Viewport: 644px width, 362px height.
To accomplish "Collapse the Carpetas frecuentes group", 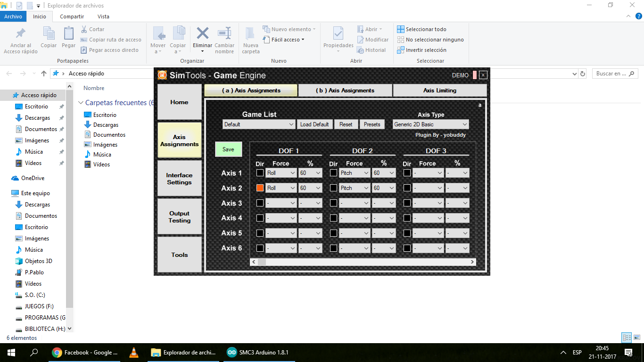I will [x=81, y=103].
